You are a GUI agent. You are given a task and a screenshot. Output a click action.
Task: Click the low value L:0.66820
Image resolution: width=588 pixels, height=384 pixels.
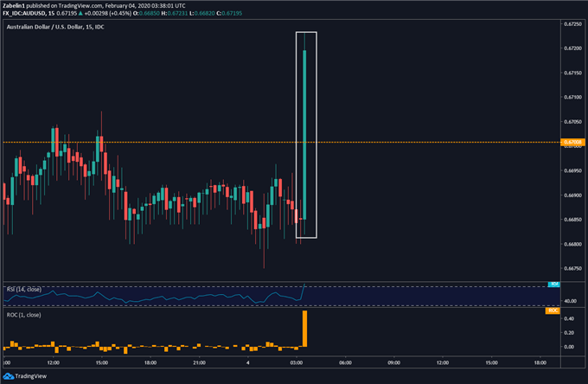pyautogui.click(x=201, y=13)
